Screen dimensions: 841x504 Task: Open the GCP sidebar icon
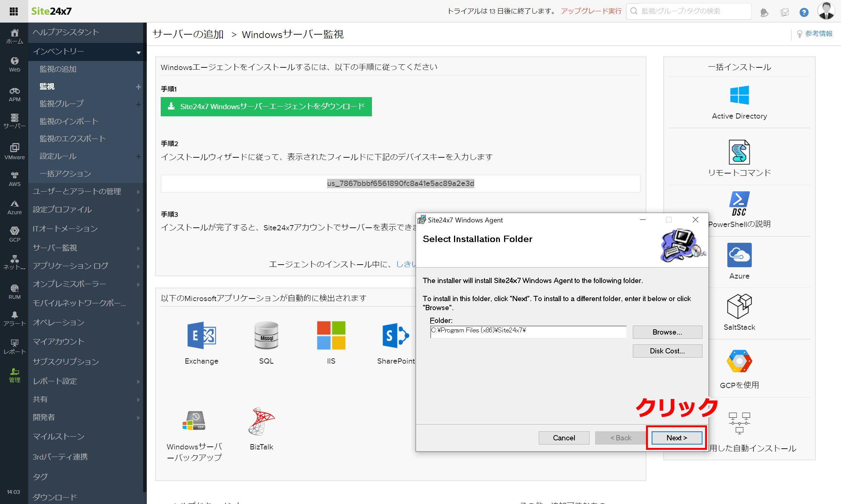pyautogui.click(x=14, y=234)
